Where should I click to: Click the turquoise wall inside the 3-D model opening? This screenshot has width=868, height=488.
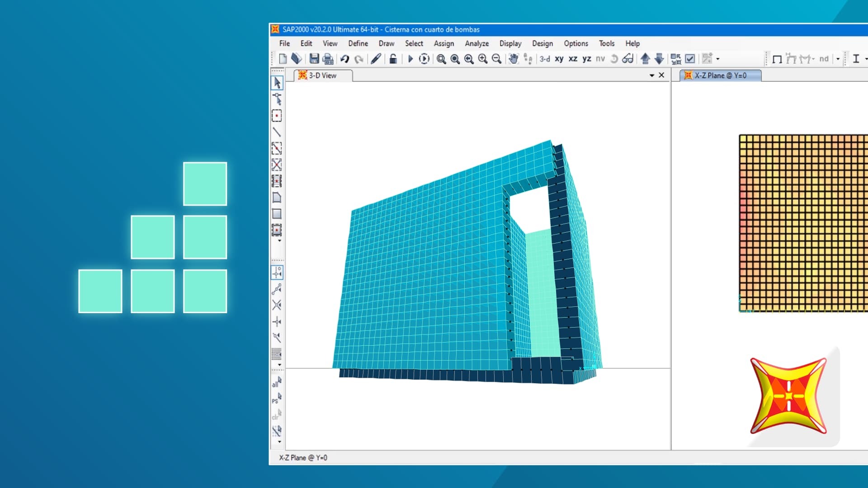click(542, 294)
